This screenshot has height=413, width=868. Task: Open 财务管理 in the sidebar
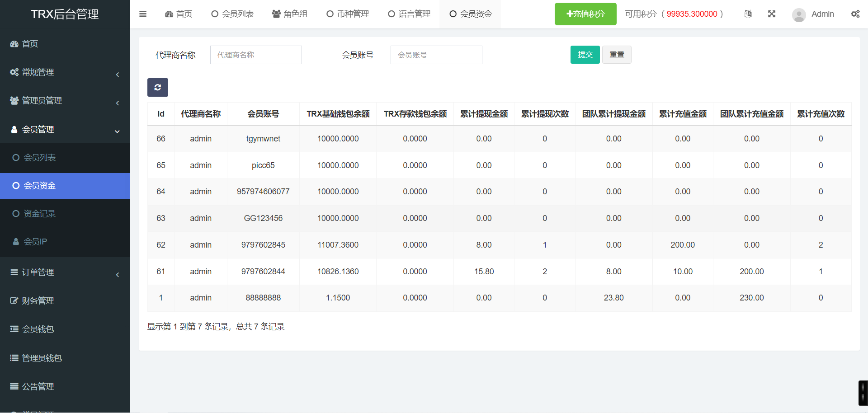click(x=38, y=301)
